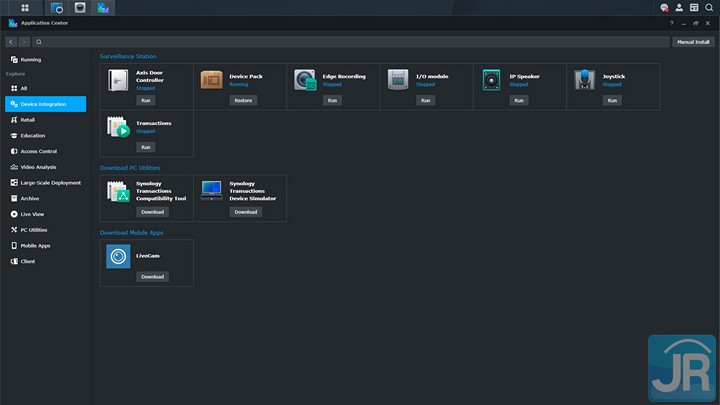Screen dimensions: 720x405
Task: Click the Device Pack box icon
Action: (211, 80)
